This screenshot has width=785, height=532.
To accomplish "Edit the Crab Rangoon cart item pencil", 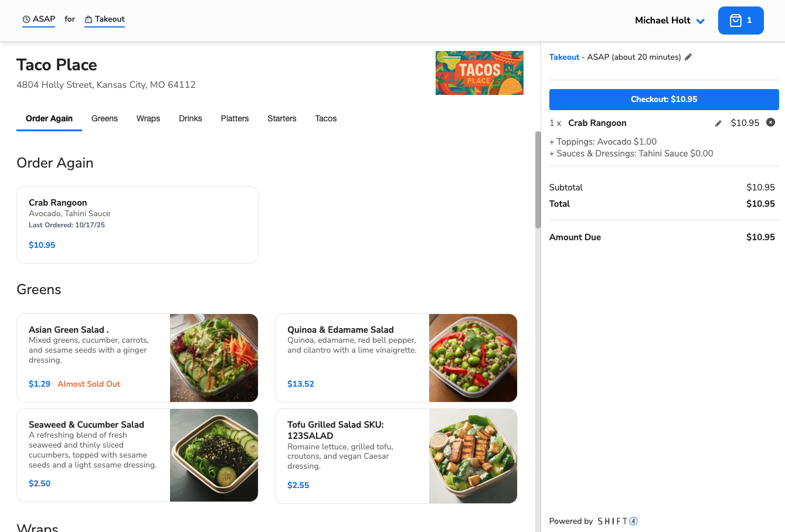I will 718,123.
